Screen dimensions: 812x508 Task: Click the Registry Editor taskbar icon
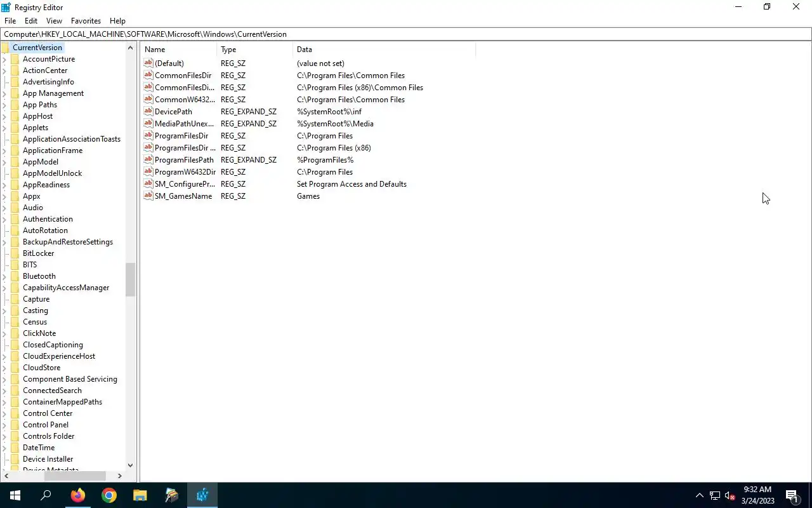tap(202, 495)
